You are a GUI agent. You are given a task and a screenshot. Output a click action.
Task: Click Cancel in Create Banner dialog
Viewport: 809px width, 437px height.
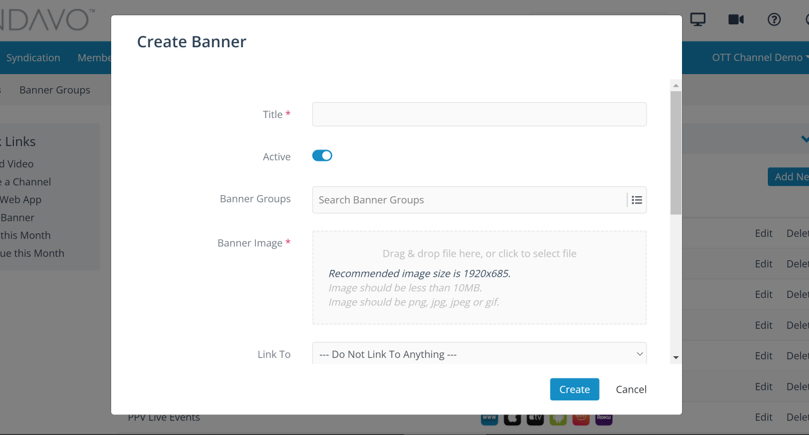tap(630, 389)
